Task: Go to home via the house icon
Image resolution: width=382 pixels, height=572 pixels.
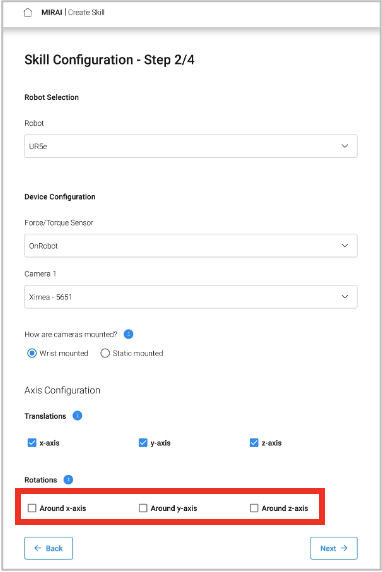Action: point(28,13)
